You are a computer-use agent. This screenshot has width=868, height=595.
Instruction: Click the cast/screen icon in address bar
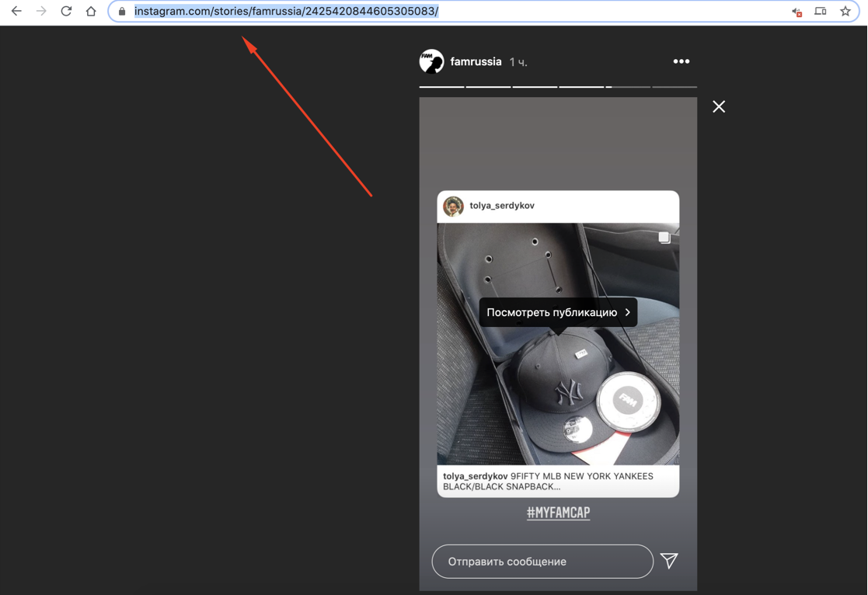coord(821,12)
